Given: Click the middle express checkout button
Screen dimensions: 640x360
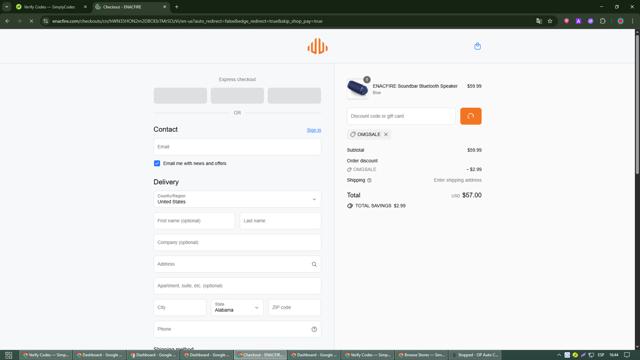Looking at the screenshot, I should (237, 96).
